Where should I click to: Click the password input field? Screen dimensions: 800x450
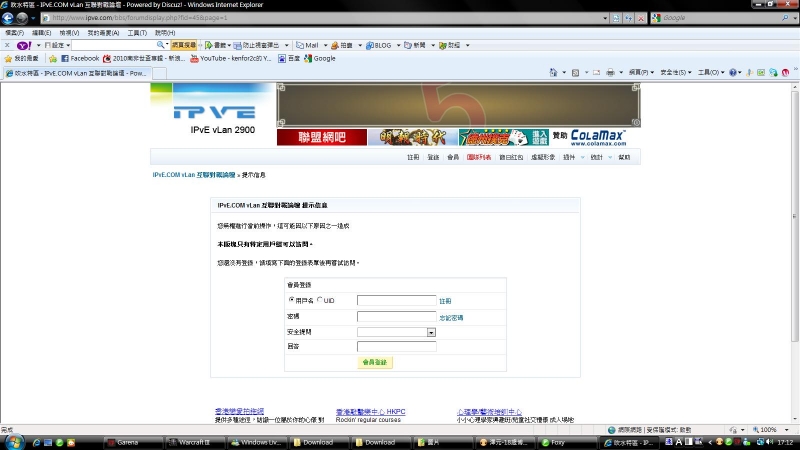(396, 316)
